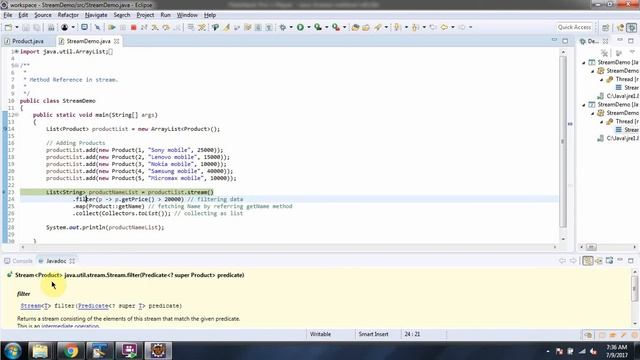Switch to Debug perspective icon
640x360 pixels.
(632, 27)
